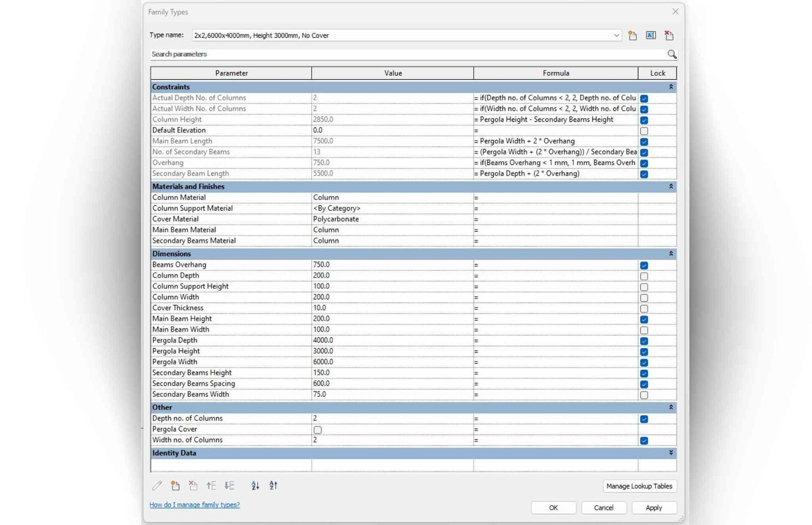Toggle the Pergola Cover value checkbox
This screenshot has height=525, width=812.
pos(317,429)
